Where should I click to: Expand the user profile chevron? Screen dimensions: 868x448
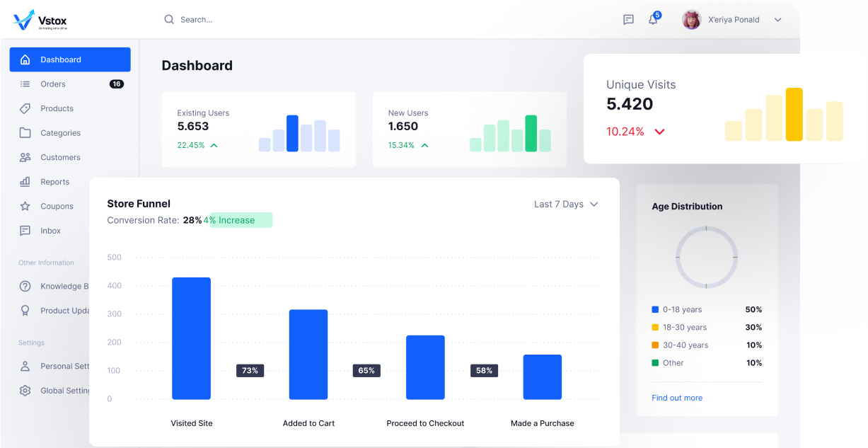pos(777,20)
